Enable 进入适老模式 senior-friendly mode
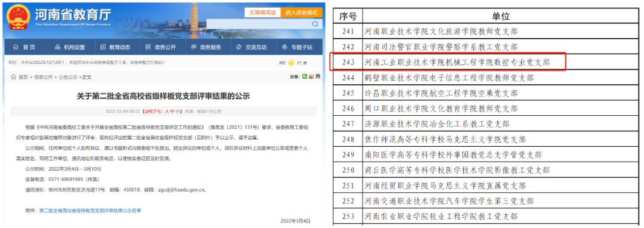Image resolution: width=644 pixels, height=228 pixels. (302, 13)
